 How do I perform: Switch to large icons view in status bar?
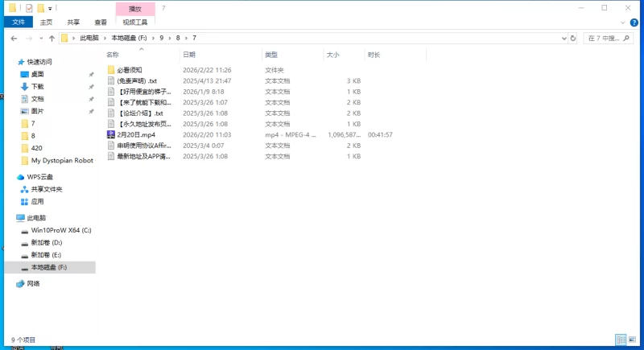click(x=633, y=340)
